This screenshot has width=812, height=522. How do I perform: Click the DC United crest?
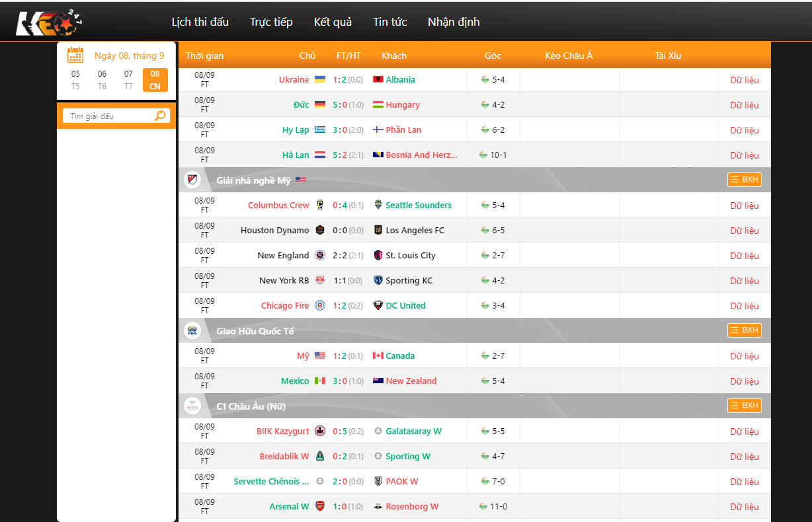[x=378, y=305]
